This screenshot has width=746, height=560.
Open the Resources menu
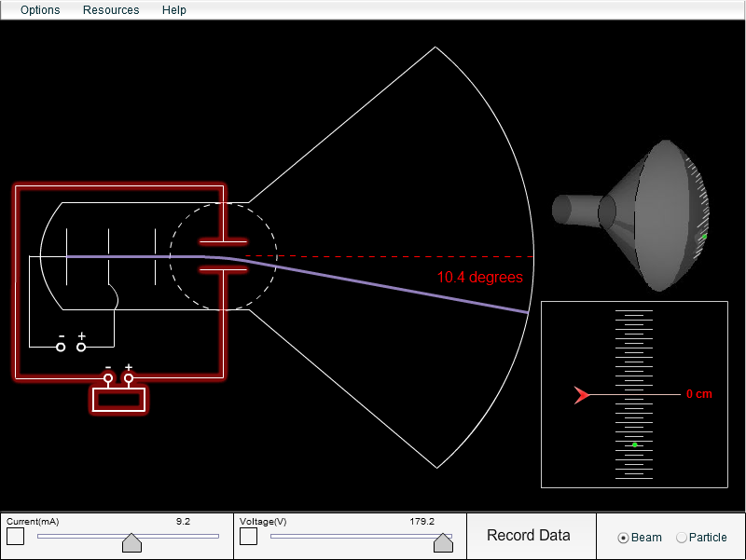pyautogui.click(x=111, y=10)
